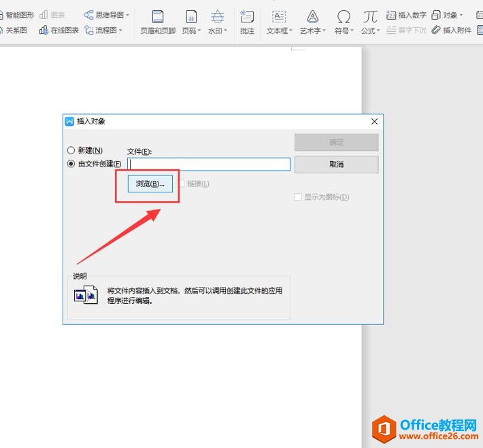Close the Insert Object dialog
This screenshot has width=483, height=448.
tap(374, 122)
